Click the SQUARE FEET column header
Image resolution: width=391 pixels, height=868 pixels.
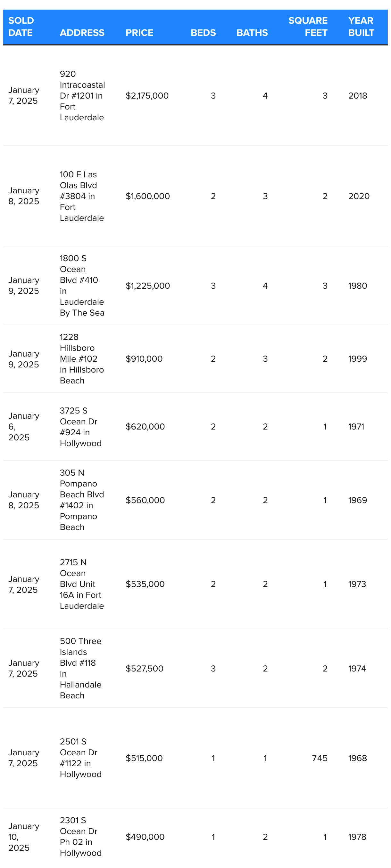tap(308, 27)
